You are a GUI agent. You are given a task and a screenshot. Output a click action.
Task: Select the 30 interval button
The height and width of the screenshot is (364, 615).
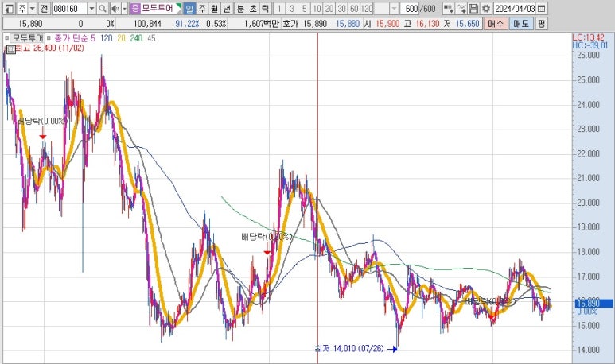tap(341, 8)
